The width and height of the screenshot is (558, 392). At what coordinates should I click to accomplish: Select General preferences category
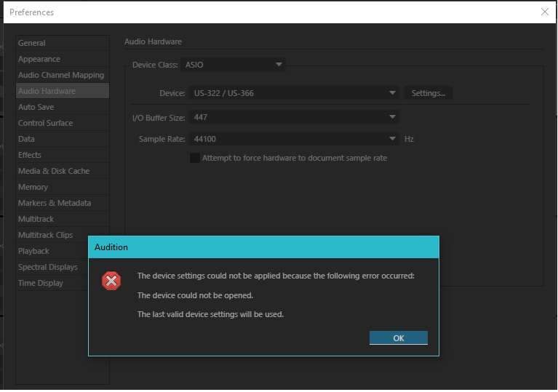tap(32, 43)
